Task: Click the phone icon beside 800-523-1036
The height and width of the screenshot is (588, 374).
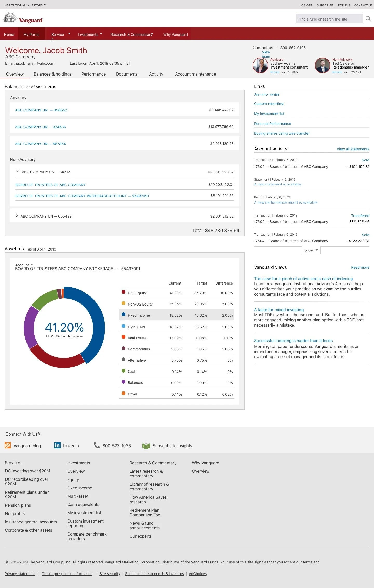Action: 97,445
